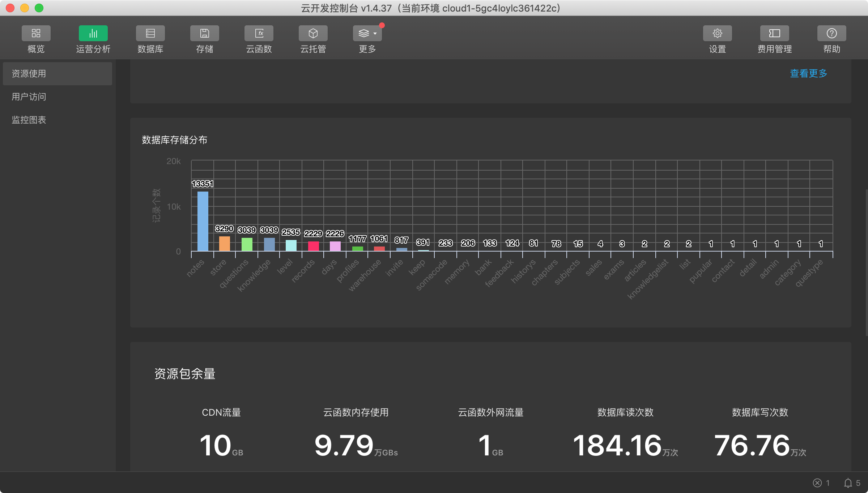Screen dimensions: 868x493
Task: Click the error count status icon
Action: [x=817, y=483]
